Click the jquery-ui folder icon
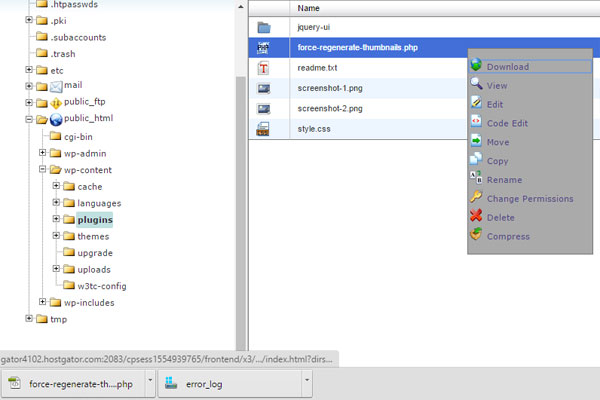Screen dimensions: 600x400 coord(264,28)
